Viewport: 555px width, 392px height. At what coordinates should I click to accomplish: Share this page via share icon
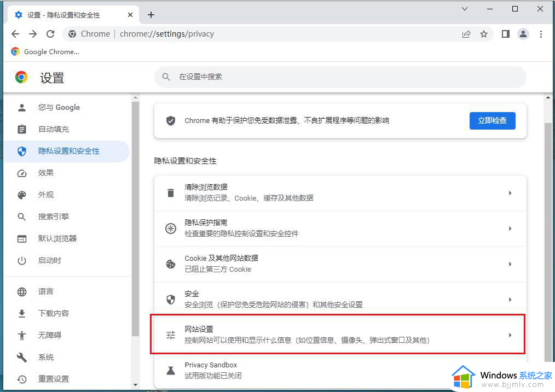pyautogui.click(x=466, y=34)
